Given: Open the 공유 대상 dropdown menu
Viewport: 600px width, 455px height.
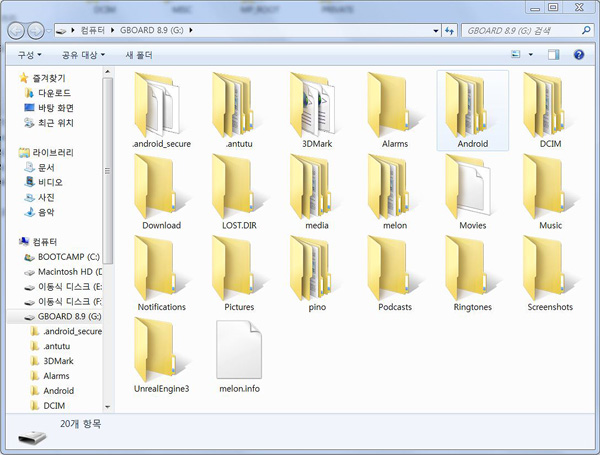Looking at the screenshot, I should pyautogui.click(x=84, y=54).
